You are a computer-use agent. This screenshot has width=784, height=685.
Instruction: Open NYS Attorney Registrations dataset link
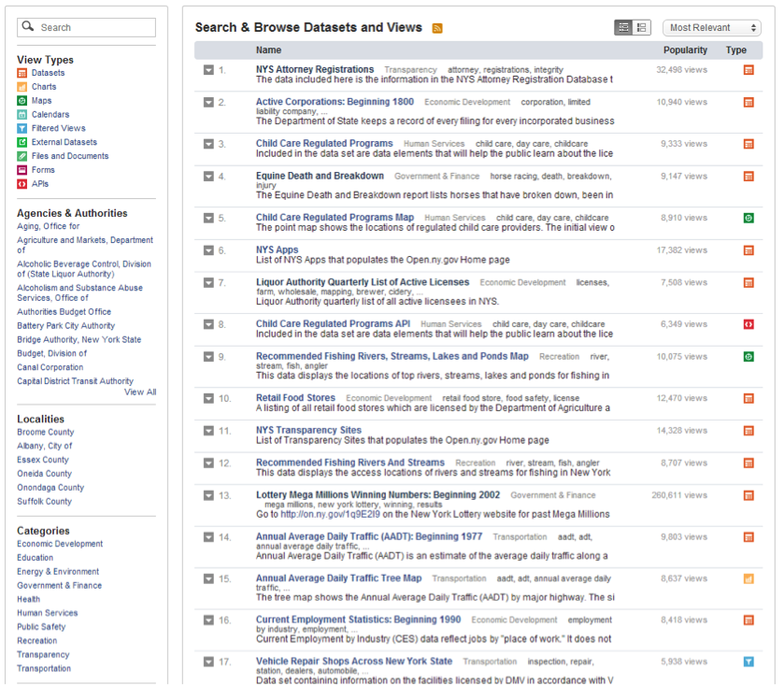click(x=315, y=69)
